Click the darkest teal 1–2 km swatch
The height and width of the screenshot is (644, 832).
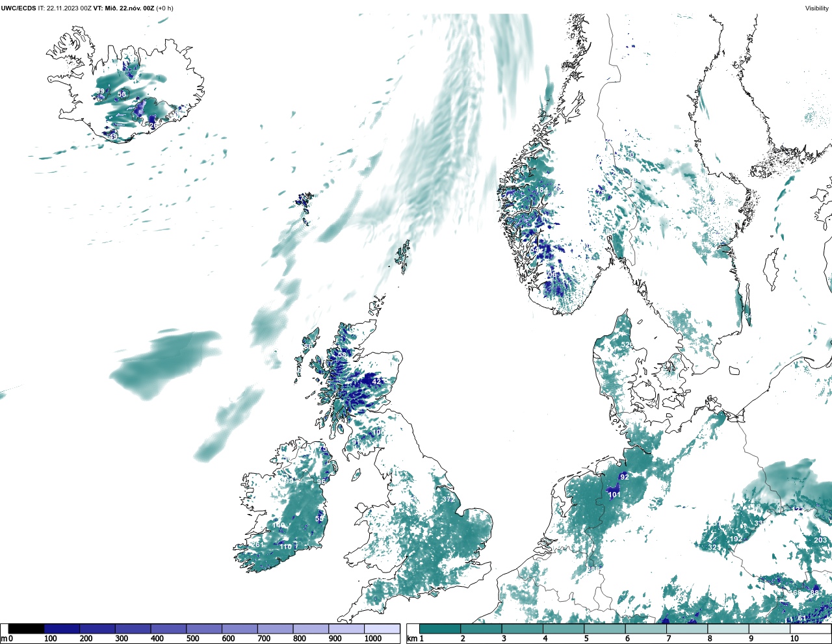(440, 628)
